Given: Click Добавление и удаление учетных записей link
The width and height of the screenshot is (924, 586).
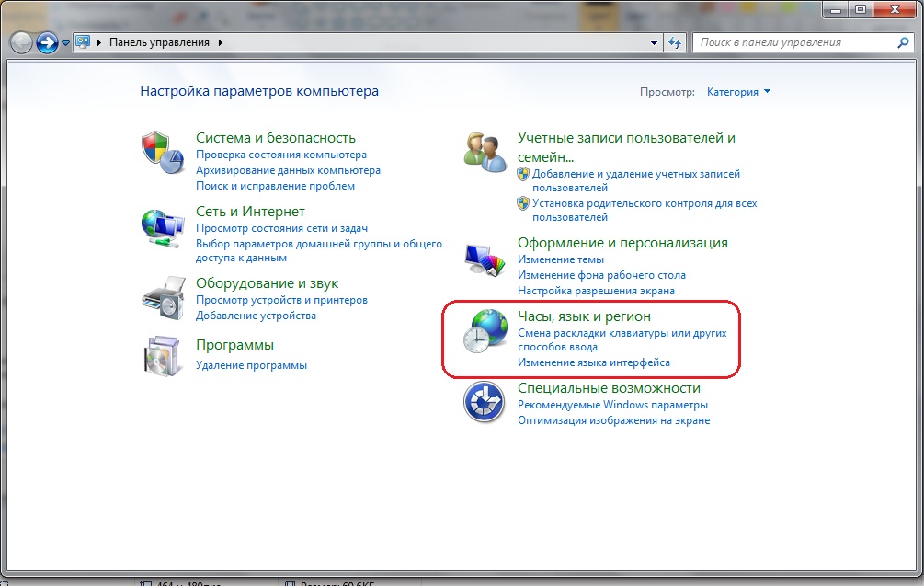Looking at the screenshot, I should click(636, 181).
